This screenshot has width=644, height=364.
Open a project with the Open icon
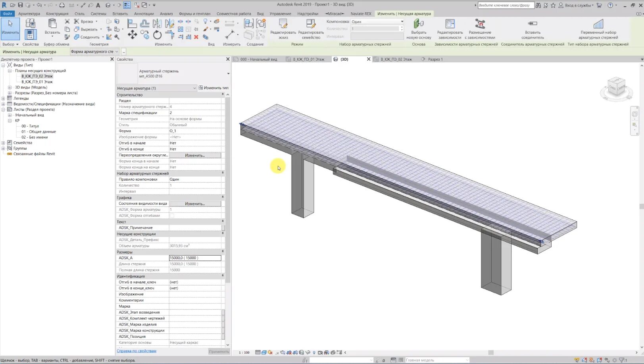13,5
